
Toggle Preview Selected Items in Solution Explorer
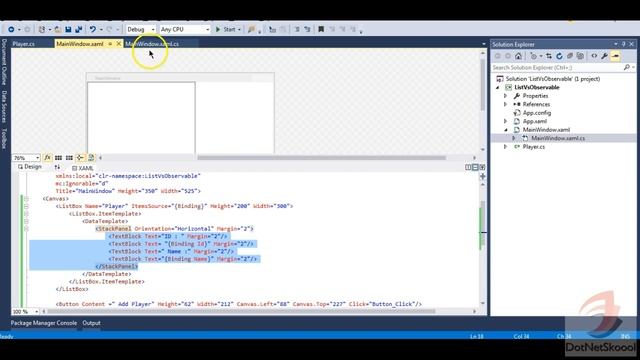click(x=615, y=56)
